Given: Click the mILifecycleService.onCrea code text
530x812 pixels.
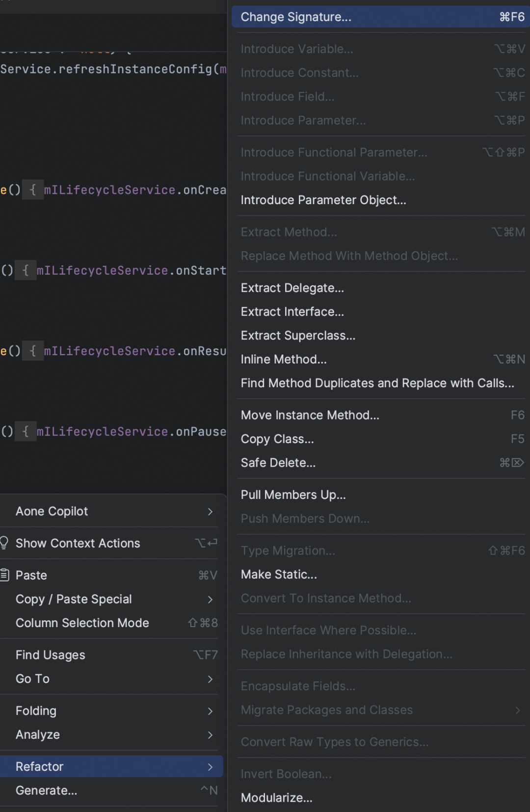Looking at the screenshot, I should (135, 190).
